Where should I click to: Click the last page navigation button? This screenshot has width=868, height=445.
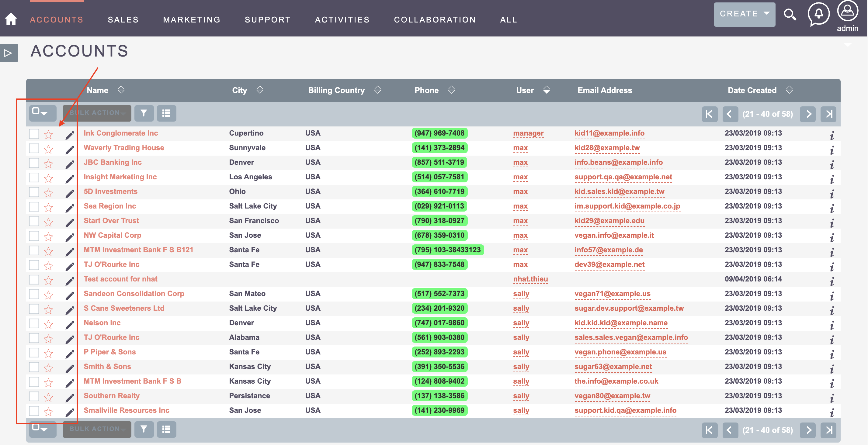pyautogui.click(x=829, y=112)
